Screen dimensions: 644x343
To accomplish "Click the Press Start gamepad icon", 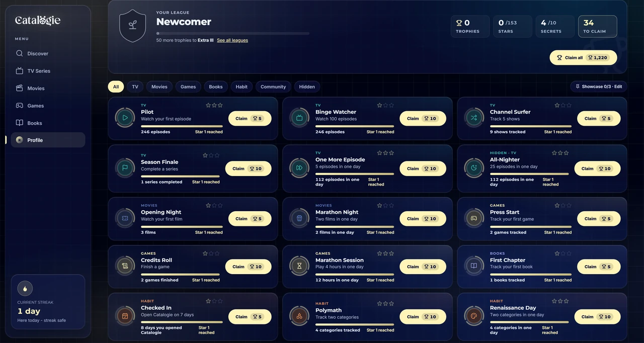I will (474, 218).
